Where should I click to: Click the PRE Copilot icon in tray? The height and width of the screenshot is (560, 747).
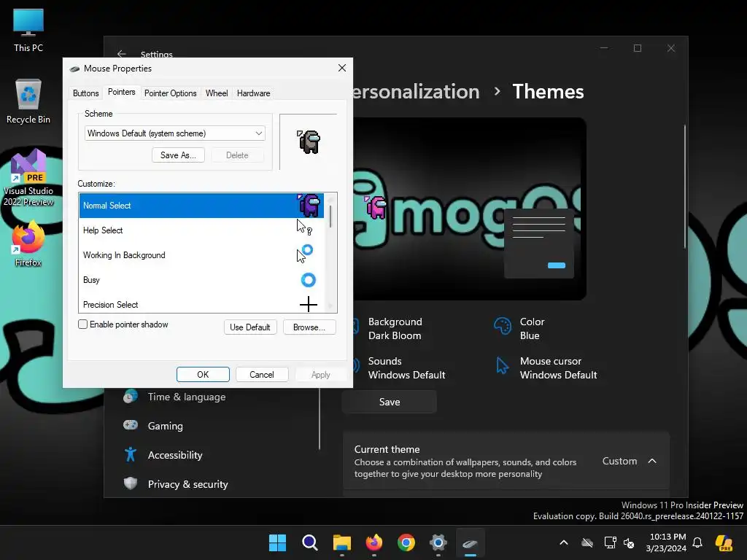tap(724, 542)
